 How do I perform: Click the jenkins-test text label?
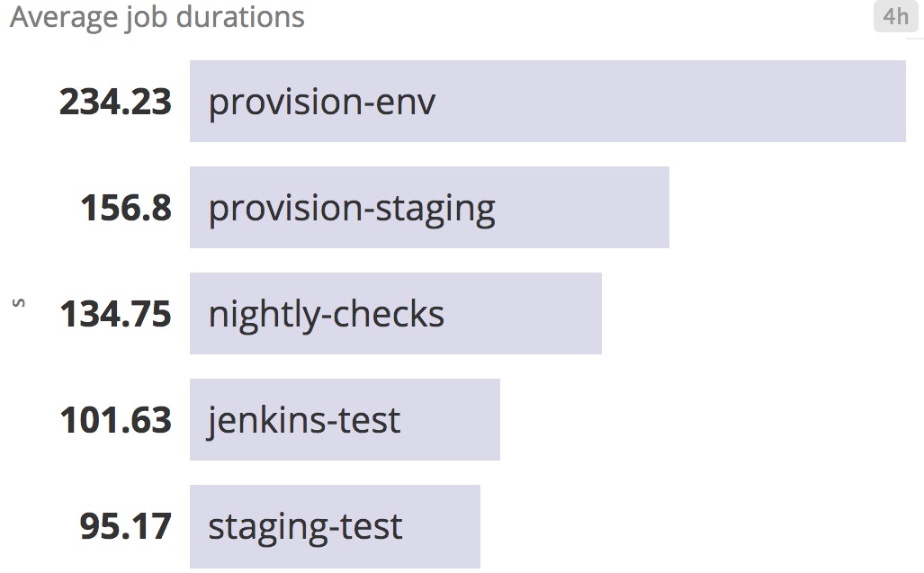point(304,421)
